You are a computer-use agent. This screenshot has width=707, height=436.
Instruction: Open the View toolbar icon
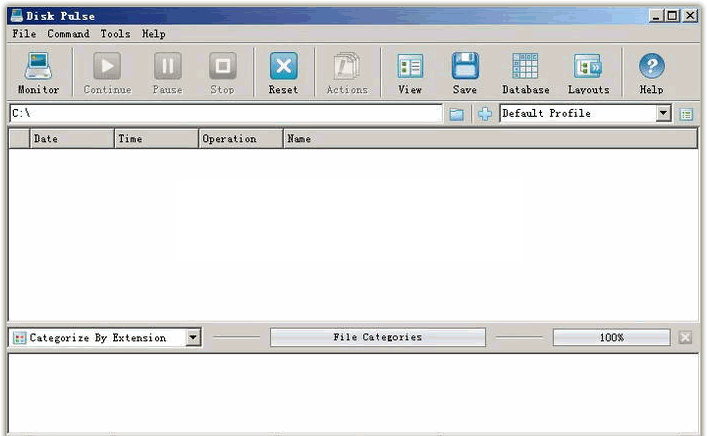tap(410, 73)
